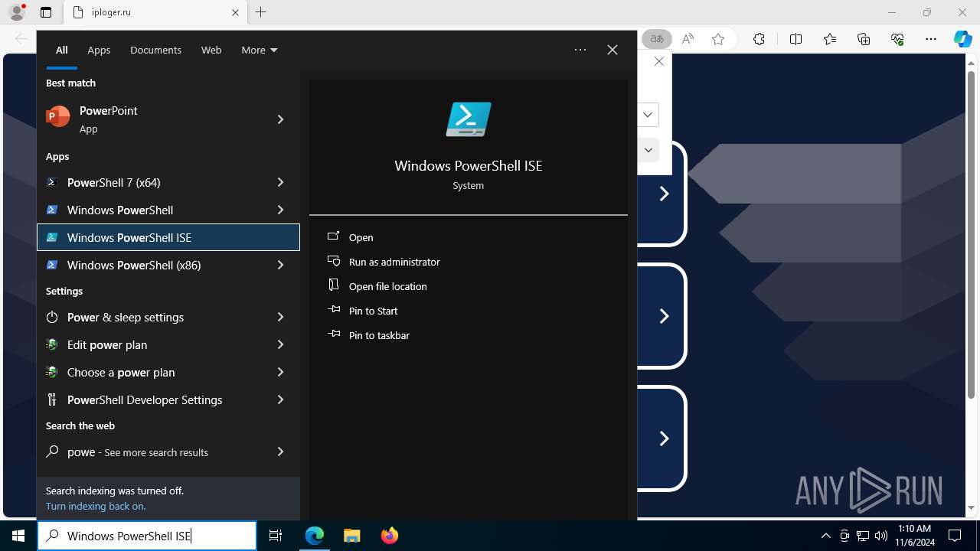The image size is (980, 551).
Task: Choose Pin to taskbar
Action: pyautogui.click(x=379, y=335)
